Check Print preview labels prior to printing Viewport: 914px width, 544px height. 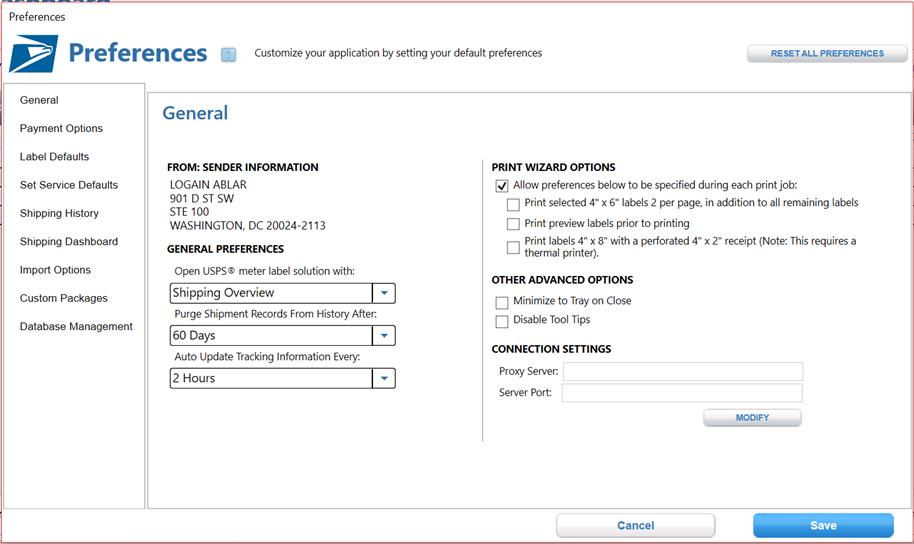(x=513, y=224)
